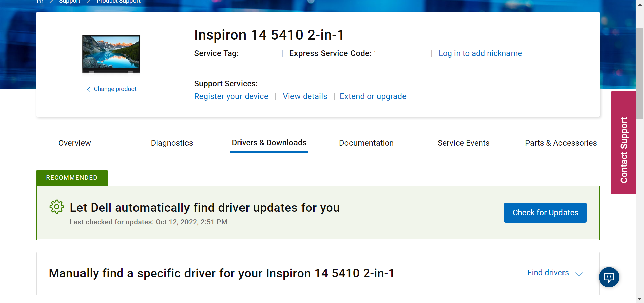Click the 'Let Dell automatically find driver updates' heading
The height and width of the screenshot is (303, 644).
click(x=205, y=208)
